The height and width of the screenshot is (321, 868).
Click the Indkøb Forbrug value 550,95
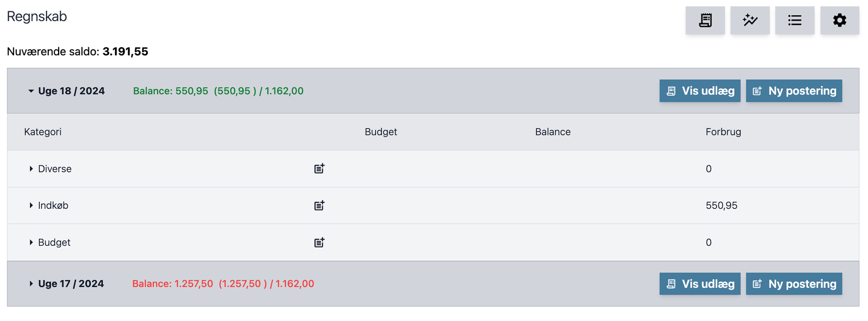pos(722,206)
